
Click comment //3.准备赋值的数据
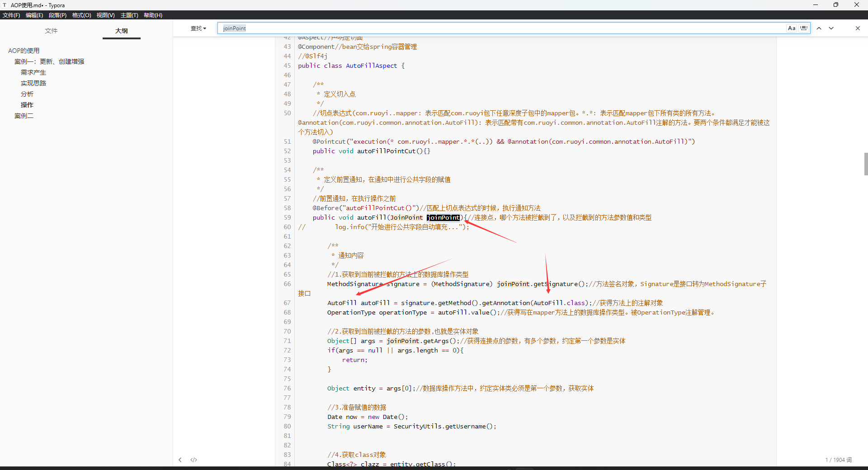pos(357,407)
